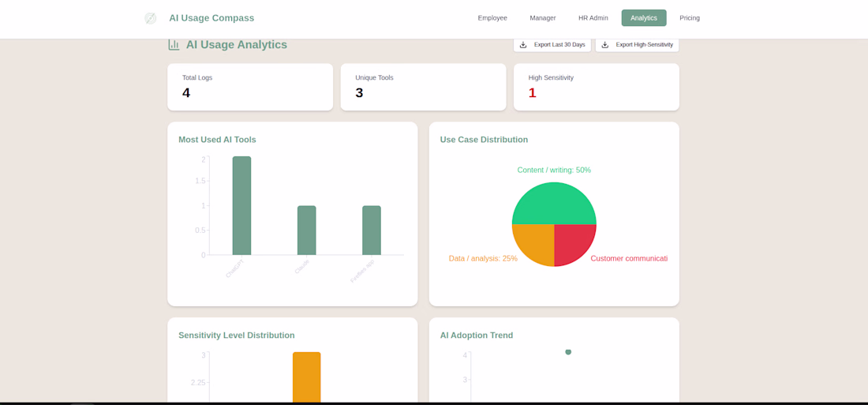Go to the Pricing page
This screenshot has width=868, height=405.
pyautogui.click(x=690, y=17)
